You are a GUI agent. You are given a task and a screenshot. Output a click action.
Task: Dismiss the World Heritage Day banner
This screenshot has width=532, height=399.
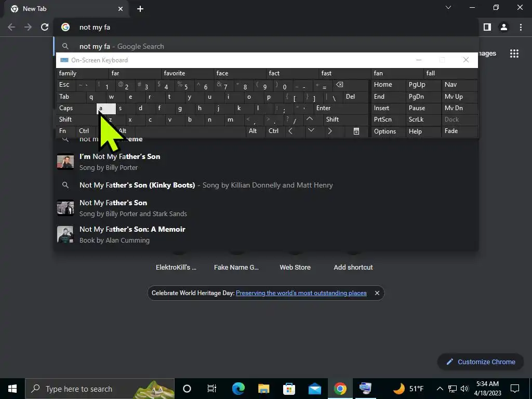coord(377,293)
